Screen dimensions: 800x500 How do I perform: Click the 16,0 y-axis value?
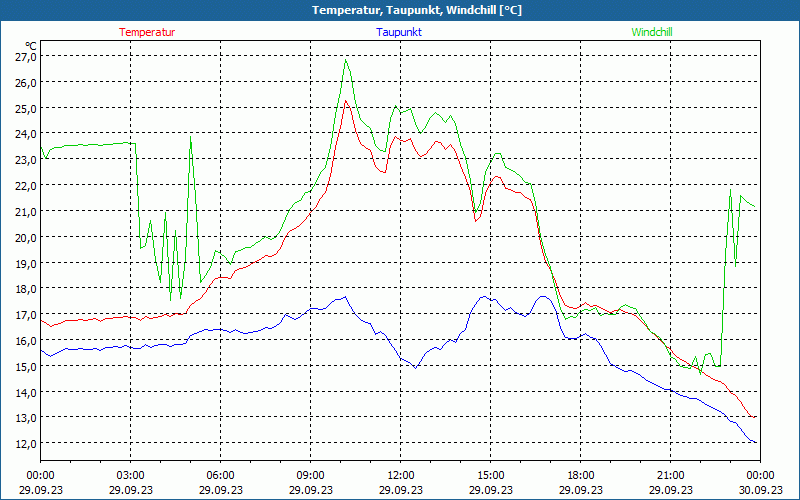coord(26,340)
